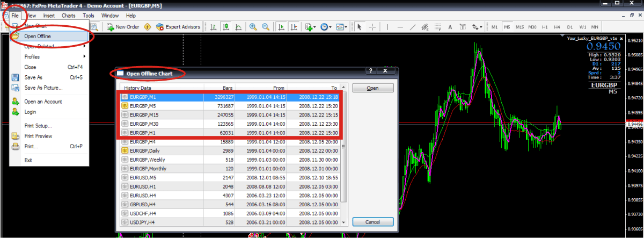The width and height of the screenshot is (644, 238).
Task: Switch chart to bar chart style
Action: pyautogui.click(x=214, y=26)
